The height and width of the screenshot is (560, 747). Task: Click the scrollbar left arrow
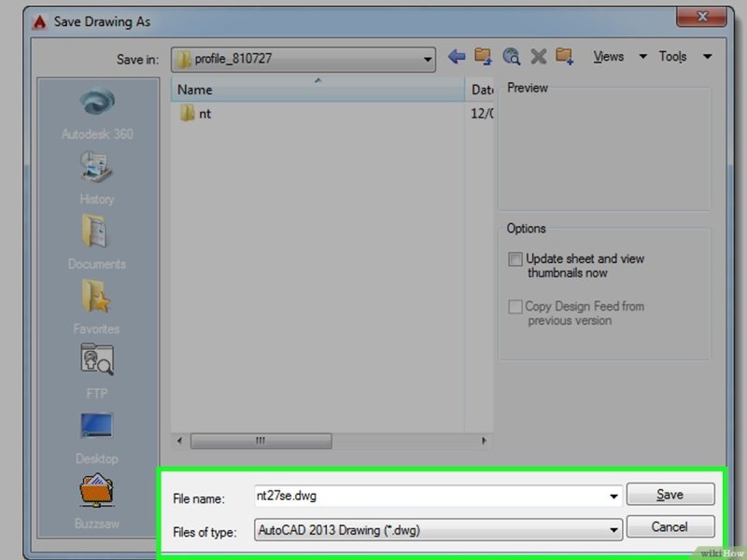[179, 441]
